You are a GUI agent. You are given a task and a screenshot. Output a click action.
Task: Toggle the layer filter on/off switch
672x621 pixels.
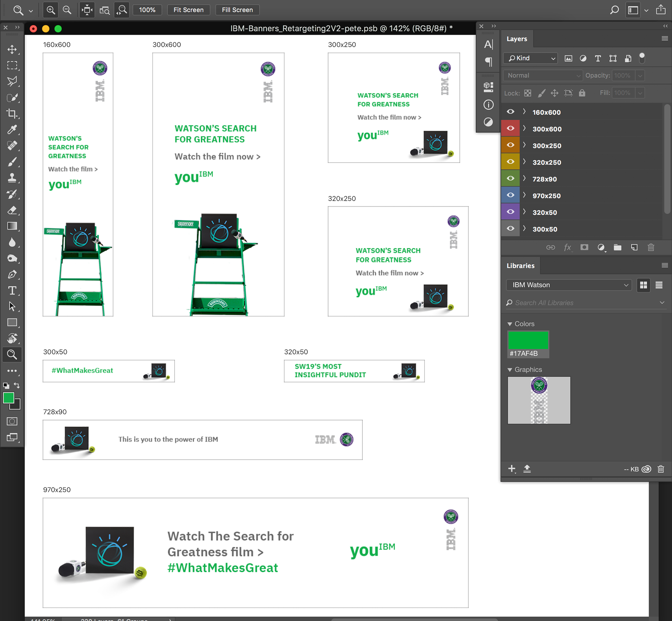click(x=642, y=58)
